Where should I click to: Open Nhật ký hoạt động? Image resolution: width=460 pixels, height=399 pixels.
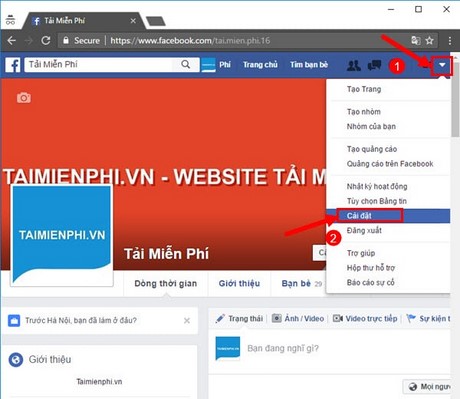click(377, 186)
